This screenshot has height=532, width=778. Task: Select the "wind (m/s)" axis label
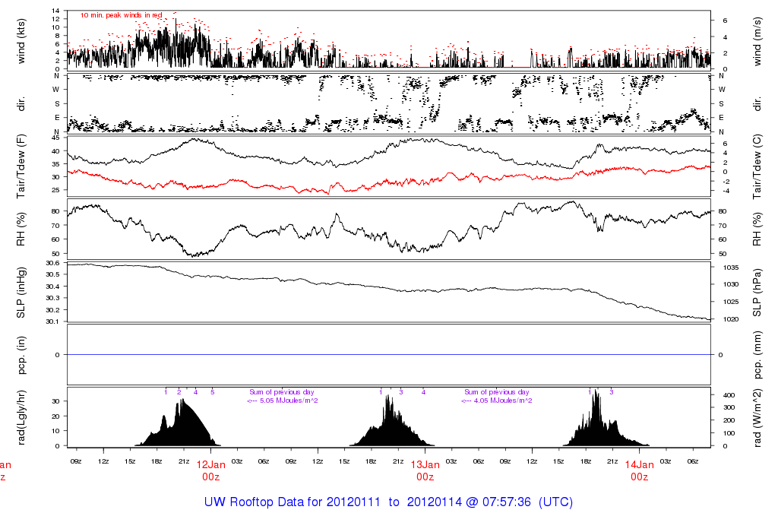tap(757, 41)
